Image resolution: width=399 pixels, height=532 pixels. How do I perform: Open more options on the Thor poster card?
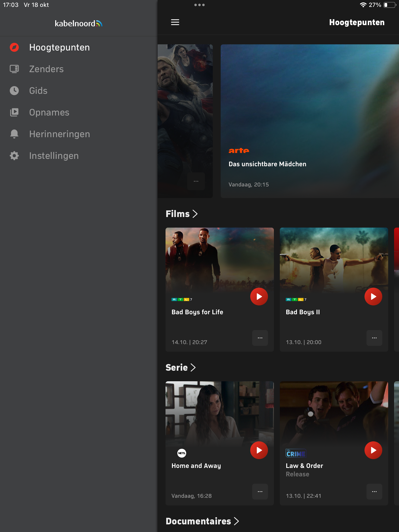(x=196, y=181)
